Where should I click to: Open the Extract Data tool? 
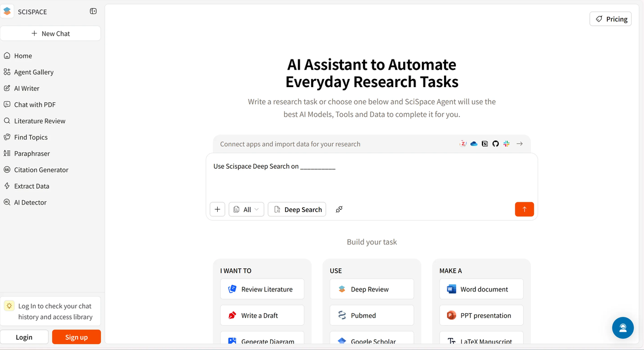(x=26, y=186)
